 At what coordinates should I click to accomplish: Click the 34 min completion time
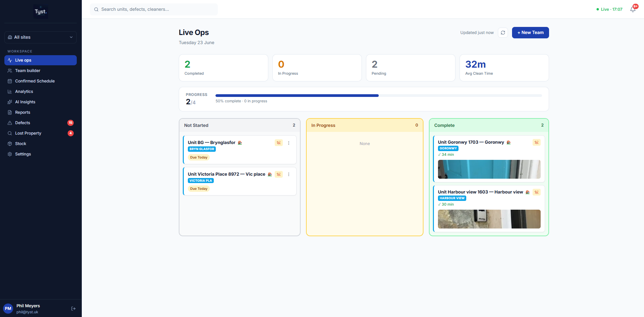tap(446, 155)
